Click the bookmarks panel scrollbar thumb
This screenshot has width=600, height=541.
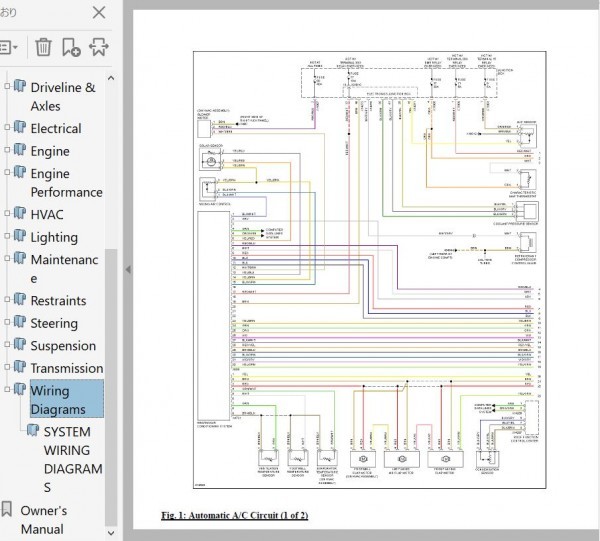pos(111,388)
